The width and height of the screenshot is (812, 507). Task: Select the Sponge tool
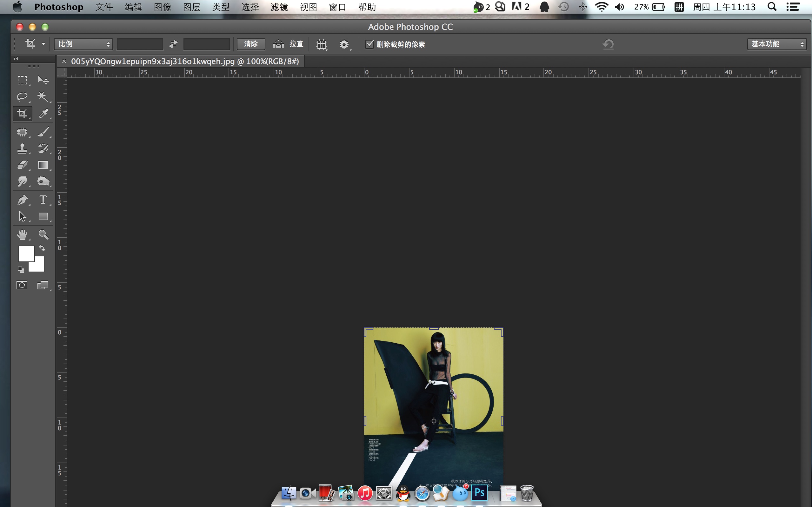point(43,181)
